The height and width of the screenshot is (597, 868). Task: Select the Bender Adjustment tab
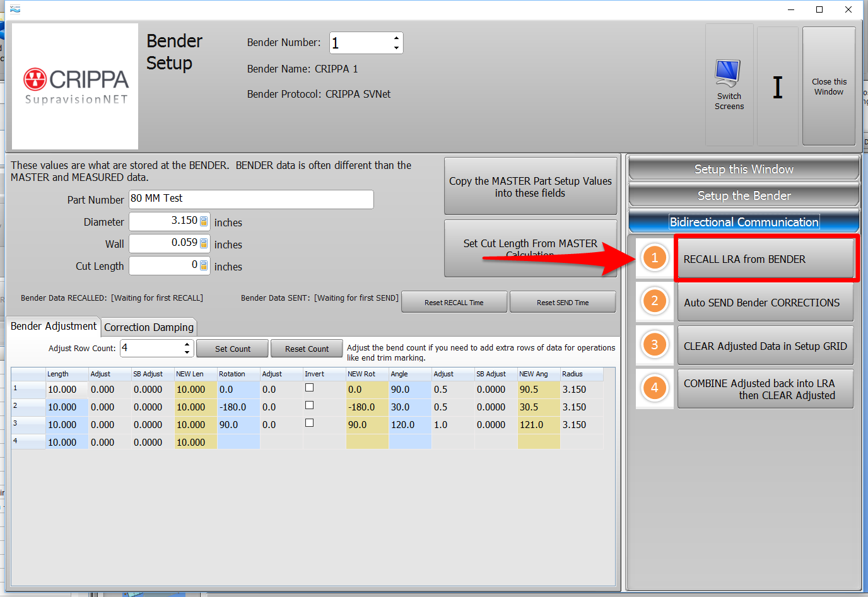pyautogui.click(x=54, y=326)
